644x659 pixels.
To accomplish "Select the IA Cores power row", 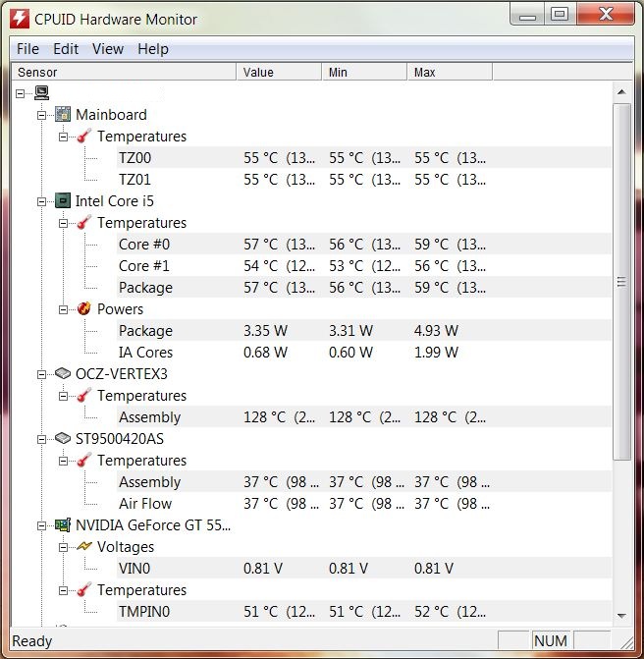I will [364, 353].
